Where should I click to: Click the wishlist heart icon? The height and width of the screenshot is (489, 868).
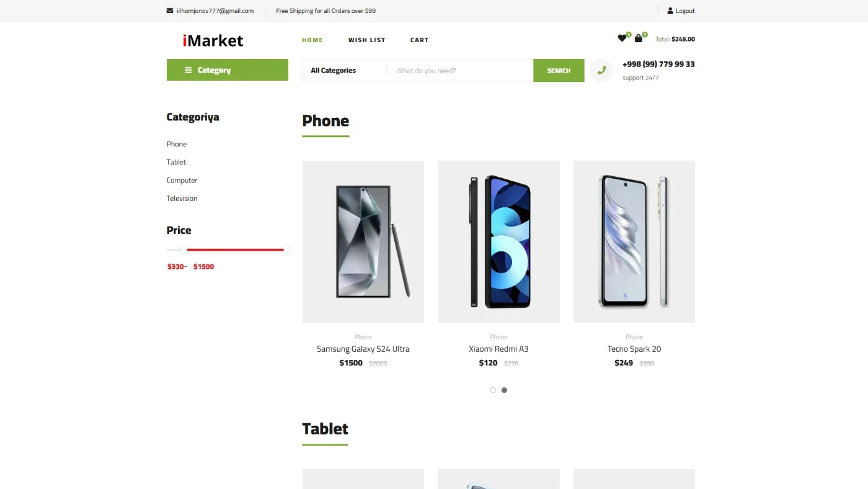(x=622, y=38)
